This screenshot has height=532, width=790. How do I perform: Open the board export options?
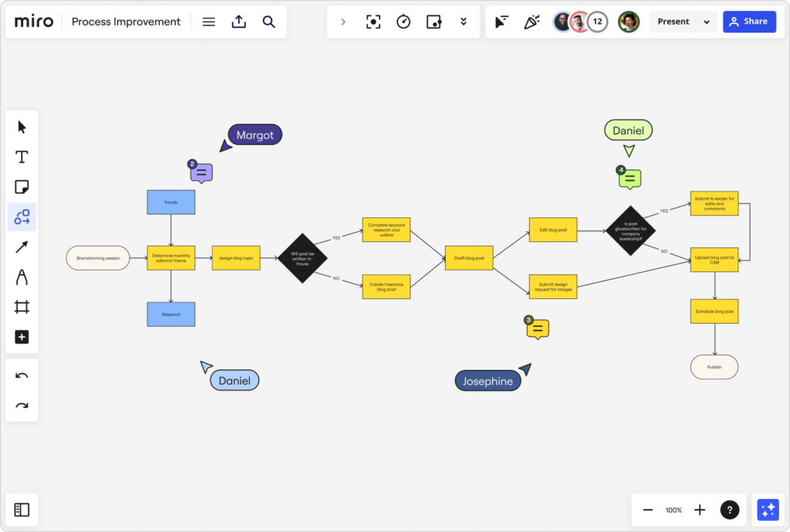[239, 22]
